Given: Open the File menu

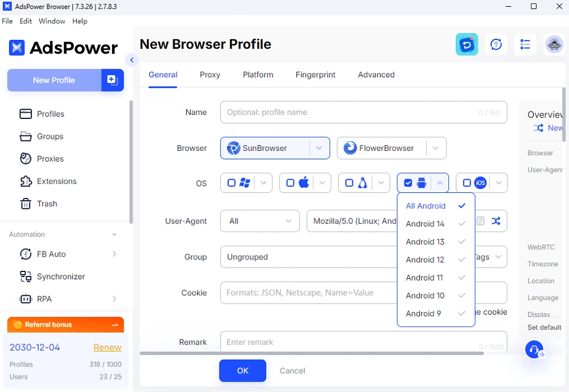Looking at the screenshot, I should 7,21.
